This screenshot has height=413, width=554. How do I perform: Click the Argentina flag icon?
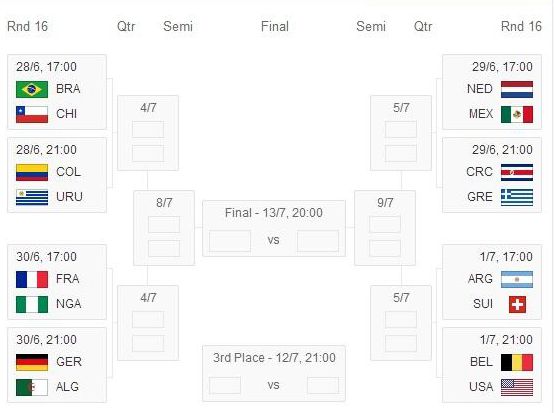(517, 279)
